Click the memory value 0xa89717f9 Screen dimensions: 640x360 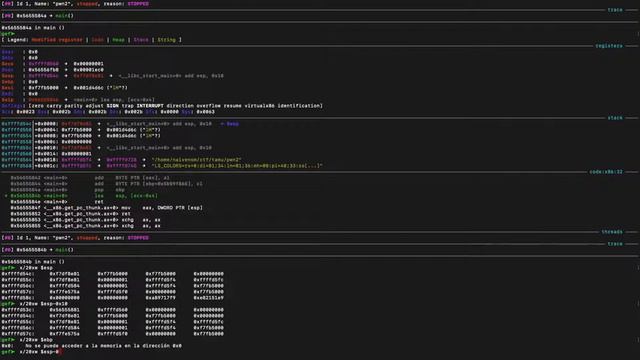tap(160, 298)
